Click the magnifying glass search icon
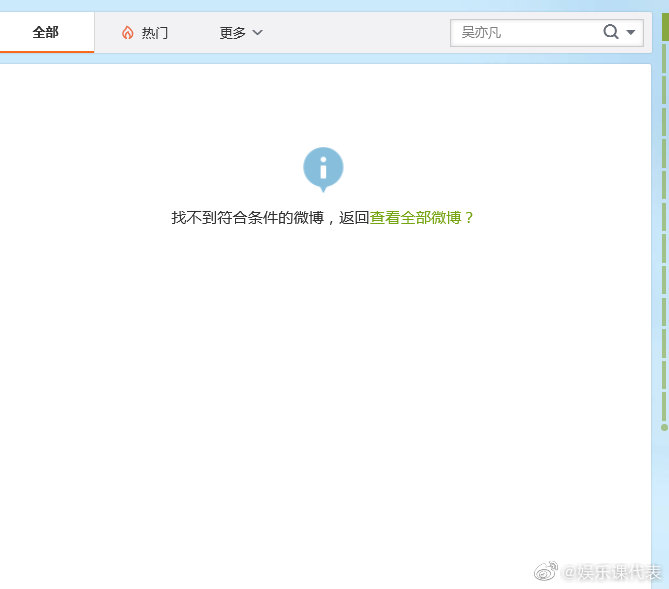The height and width of the screenshot is (589, 669). [x=611, y=32]
